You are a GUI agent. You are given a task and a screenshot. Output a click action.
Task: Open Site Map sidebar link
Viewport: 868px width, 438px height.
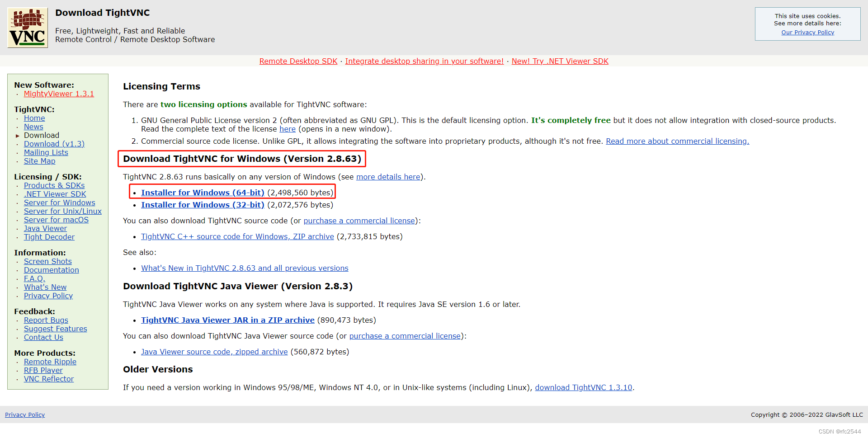pos(40,161)
